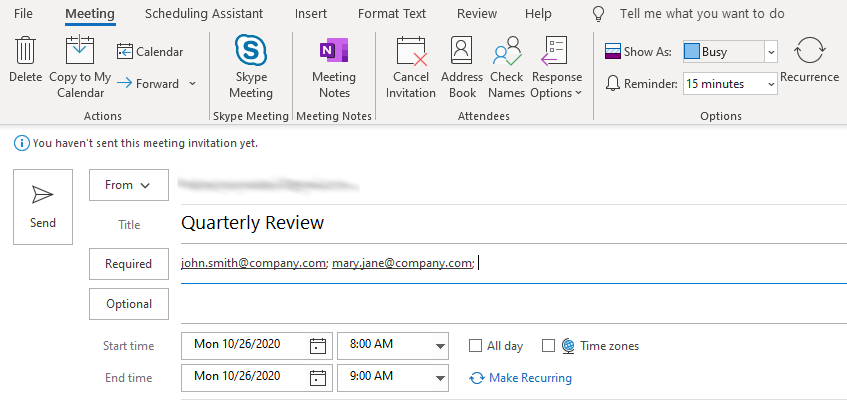
Task: Expand the Show As Busy dropdown
Action: coord(770,52)
